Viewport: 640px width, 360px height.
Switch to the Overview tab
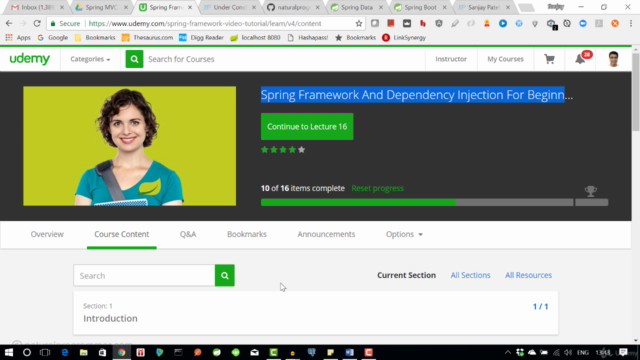click(47, 234)
